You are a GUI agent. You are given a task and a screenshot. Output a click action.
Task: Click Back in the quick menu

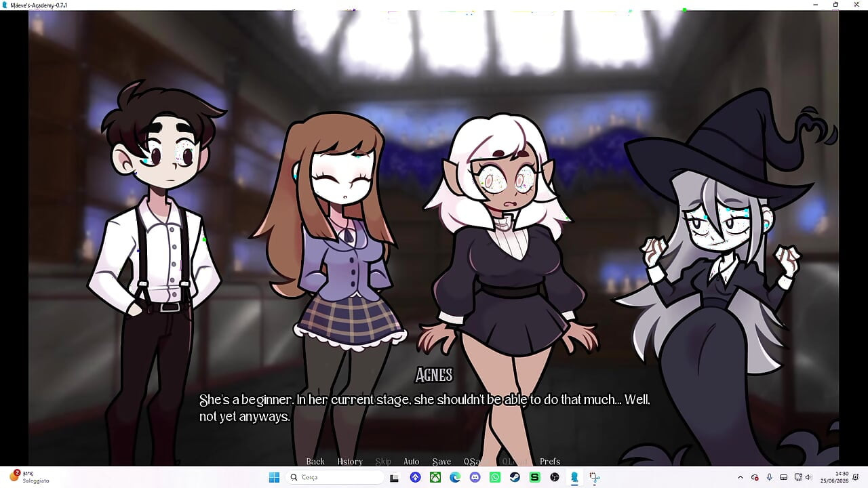click(315, 462)
